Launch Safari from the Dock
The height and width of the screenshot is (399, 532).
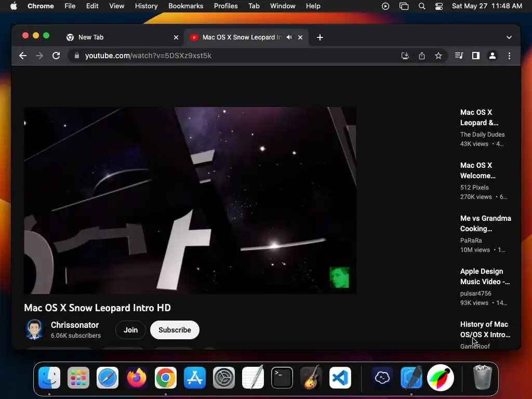click(108, 378)
